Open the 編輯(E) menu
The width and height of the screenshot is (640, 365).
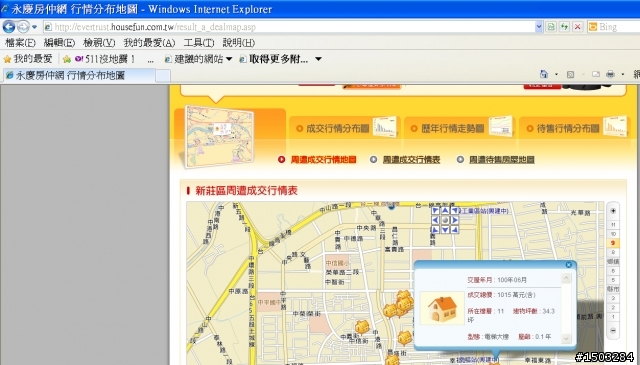59,42
